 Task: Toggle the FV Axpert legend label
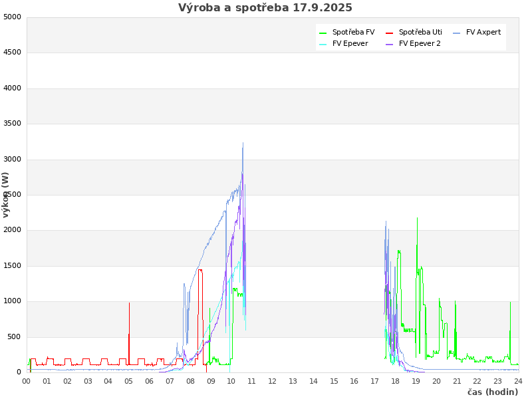pos(483,32)
